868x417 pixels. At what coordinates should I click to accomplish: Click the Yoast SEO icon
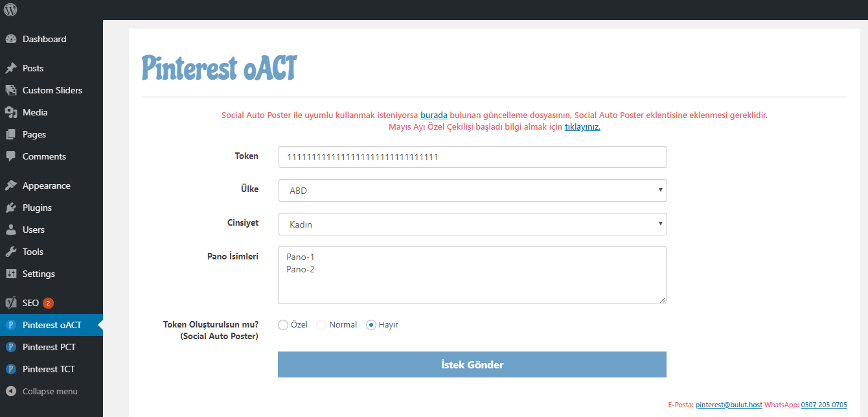(x=10, y=303)
